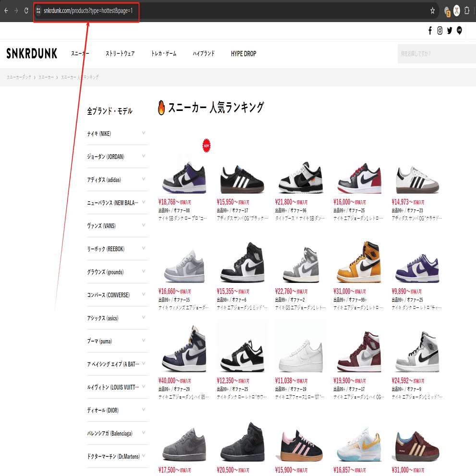Open the black Adidas Samba ¥15,950 thumbnail
The height and width of the screenshot is (476, 476).
[x=242, y=179]
